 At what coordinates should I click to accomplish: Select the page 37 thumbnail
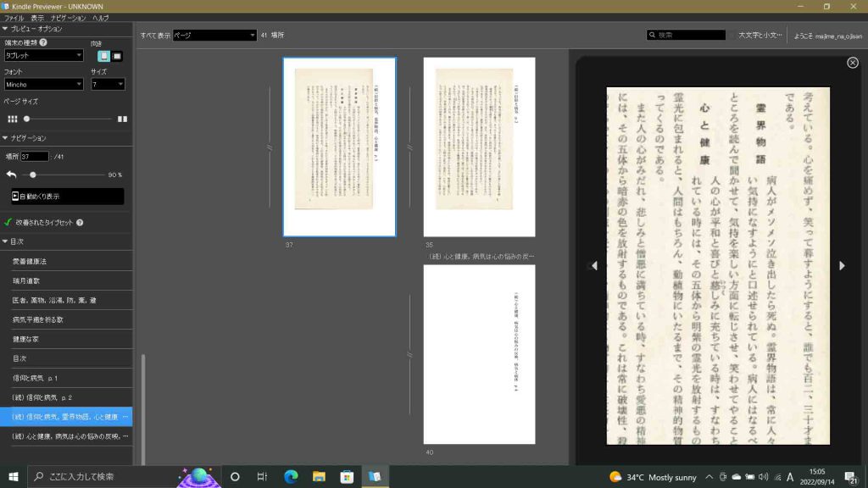click(339, 147)
